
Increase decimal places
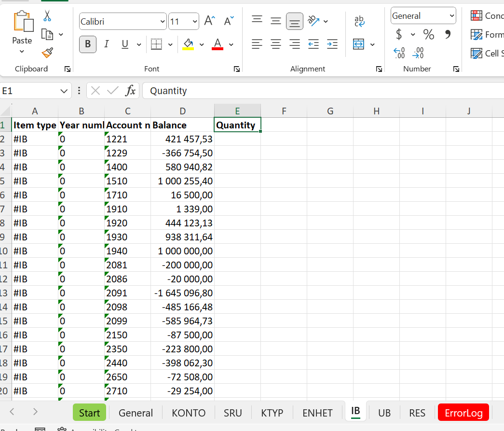tap(399, 53)
